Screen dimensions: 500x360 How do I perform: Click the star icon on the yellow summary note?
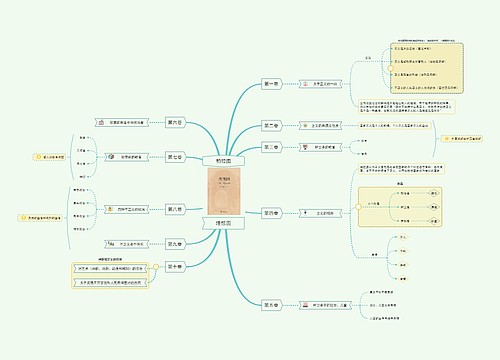click(x=447, y=138)
